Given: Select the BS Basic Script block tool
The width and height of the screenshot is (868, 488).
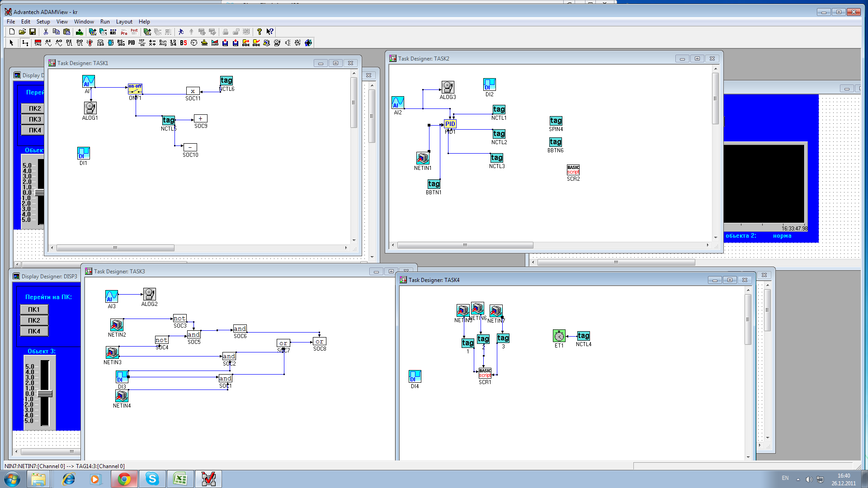Looking at the screenshot, I should click(184, 43).
